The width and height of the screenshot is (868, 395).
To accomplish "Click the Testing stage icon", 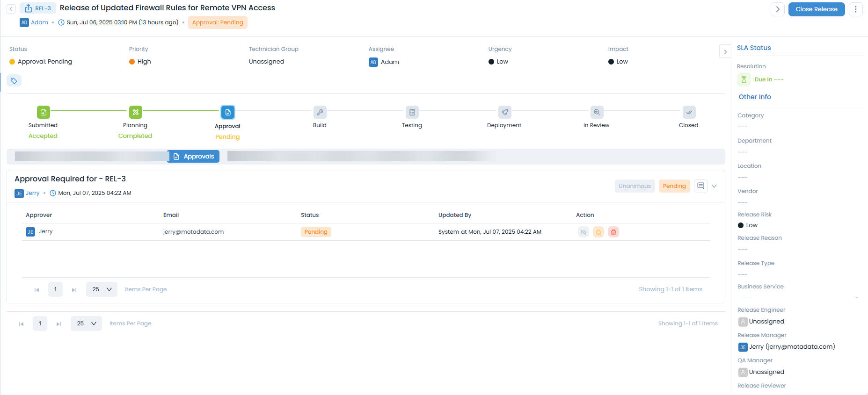I will click(412, 112).
